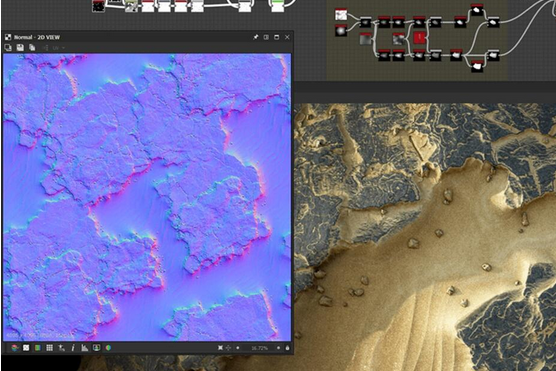Click the round color wheel icon
The image size is (556, 371).
pyautogui.click(x=108, y=348)
